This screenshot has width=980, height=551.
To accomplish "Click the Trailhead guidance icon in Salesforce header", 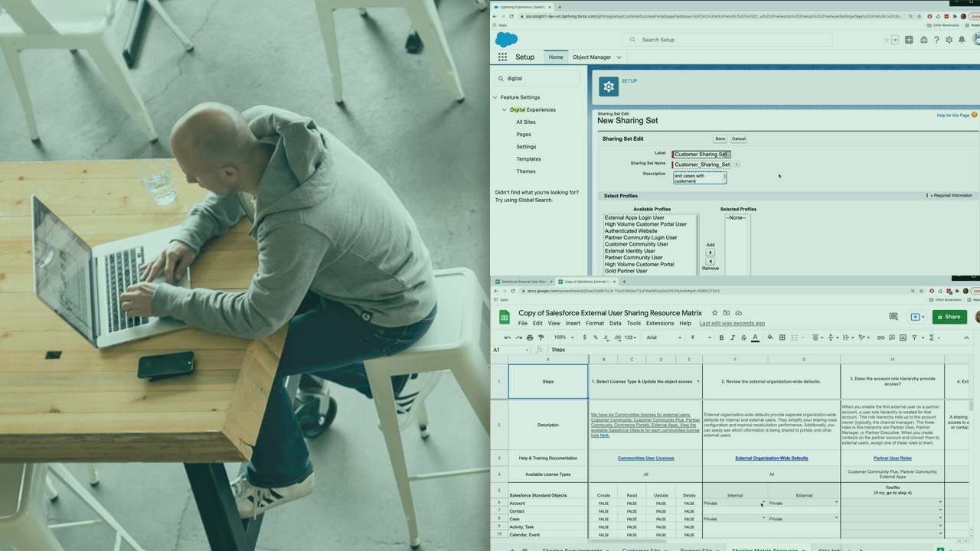I will tap(923, 40).
